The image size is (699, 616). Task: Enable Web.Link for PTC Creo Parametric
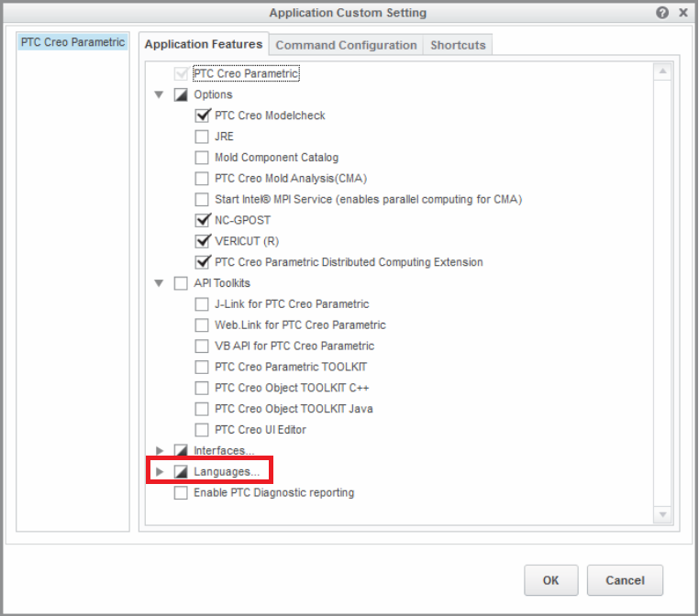(202, 324)
